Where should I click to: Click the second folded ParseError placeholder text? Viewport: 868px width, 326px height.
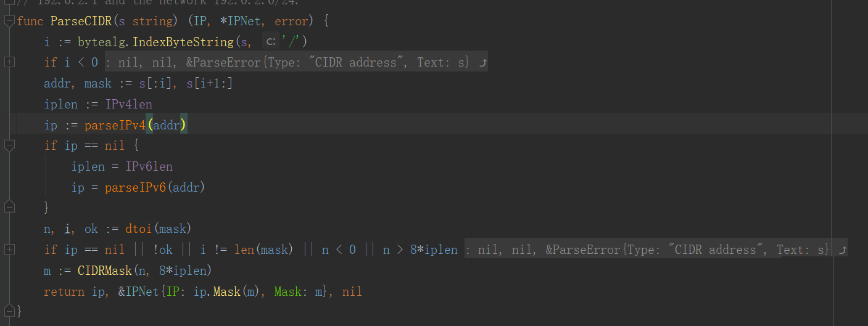(647, 250)
